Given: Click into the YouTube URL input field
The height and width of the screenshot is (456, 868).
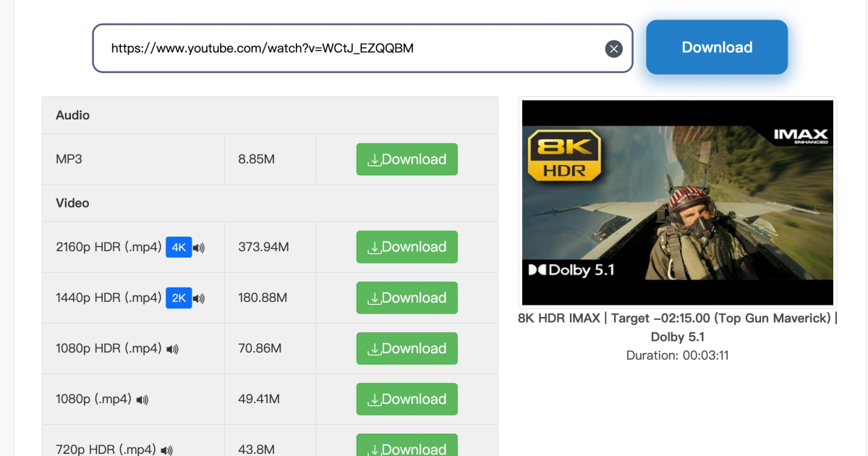Looking at the screenshot, I should pos(362,48).
